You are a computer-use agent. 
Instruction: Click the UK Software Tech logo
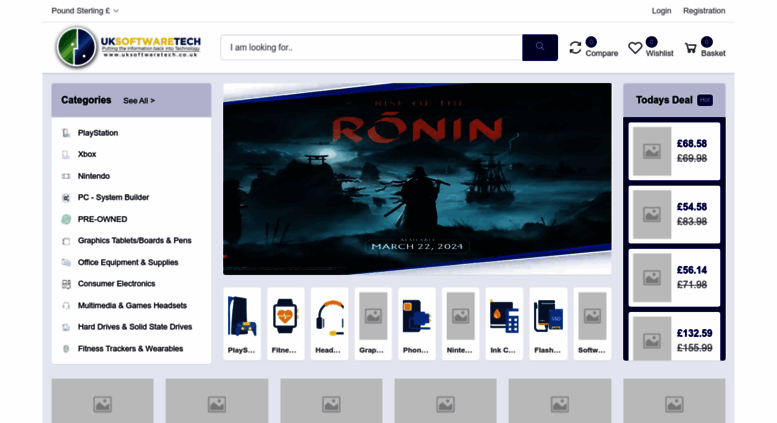coord(128,48)
